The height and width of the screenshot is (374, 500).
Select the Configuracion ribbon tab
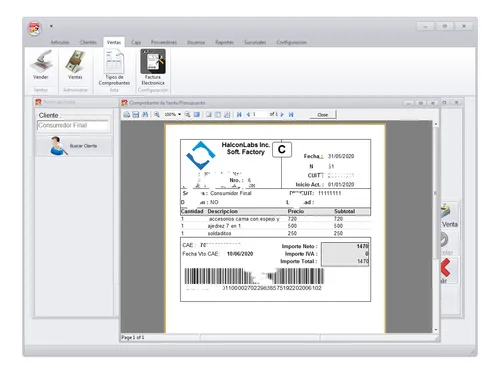[291, 42]
